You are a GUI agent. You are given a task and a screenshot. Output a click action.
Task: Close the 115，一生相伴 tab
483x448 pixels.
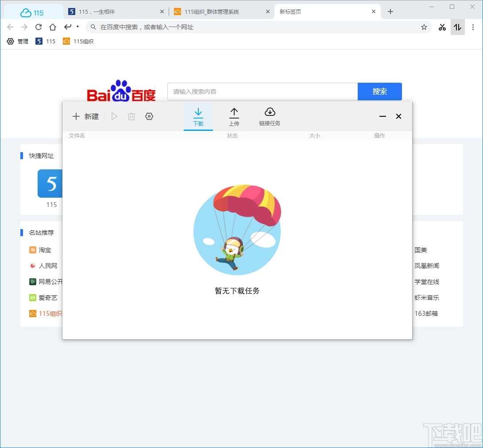coord(162,11)
